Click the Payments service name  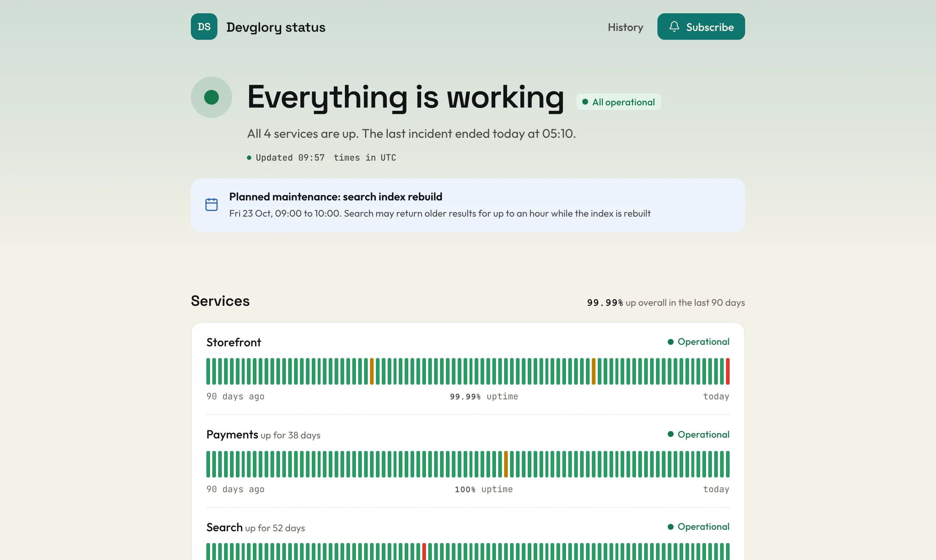point(232,434)
